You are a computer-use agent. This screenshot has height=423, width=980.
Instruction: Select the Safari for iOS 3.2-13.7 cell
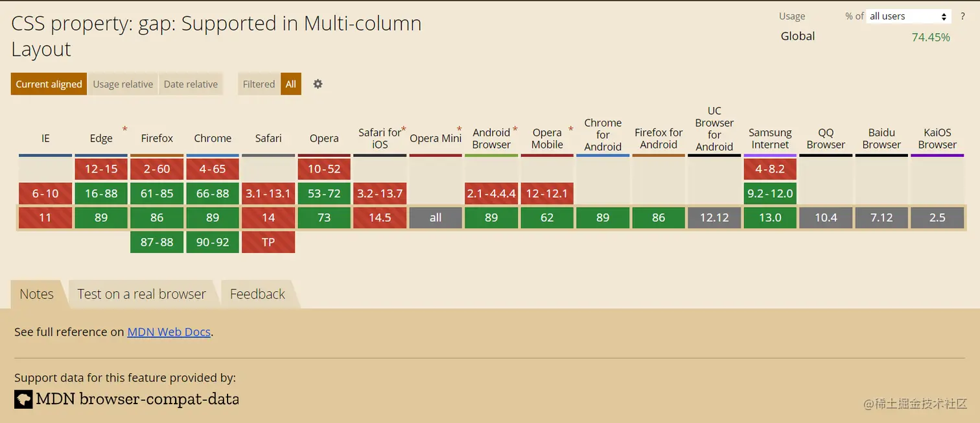[380, 193]
